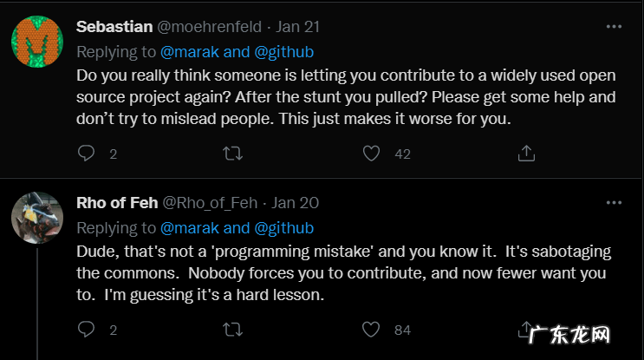Open more options on Sebastian's tweet

(x=614, y=26)
